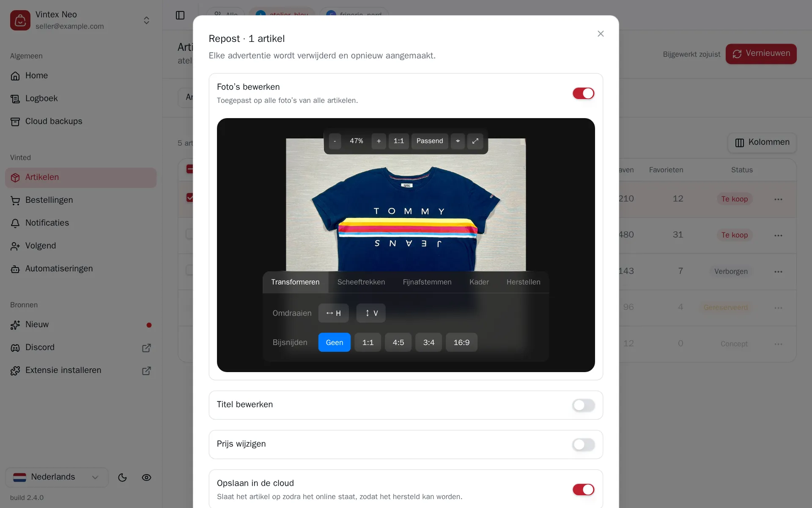812x508 pixels.
Task: Click Extensie installeren external link icon
Action: coord(146,371)
